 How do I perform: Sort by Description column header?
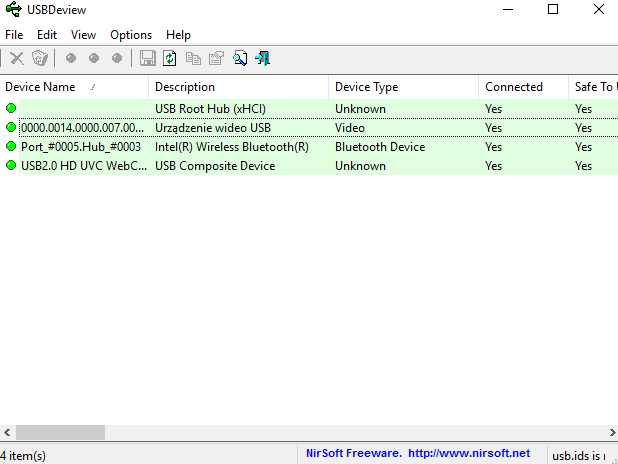pos(238,87)
